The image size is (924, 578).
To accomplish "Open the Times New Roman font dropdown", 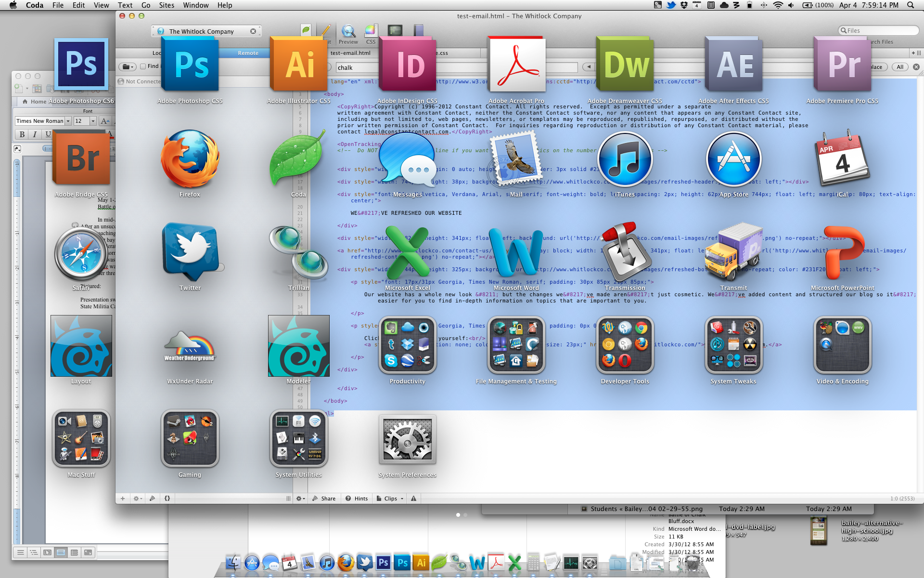I will [x=68, y=121].
